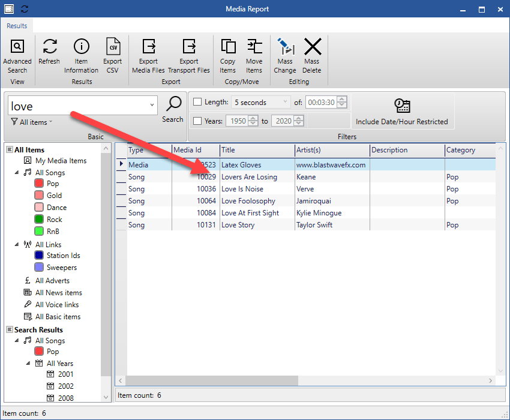510x420 pixels.
Task: Collapse Search Results All Songs node
Action: pos(17,341)
